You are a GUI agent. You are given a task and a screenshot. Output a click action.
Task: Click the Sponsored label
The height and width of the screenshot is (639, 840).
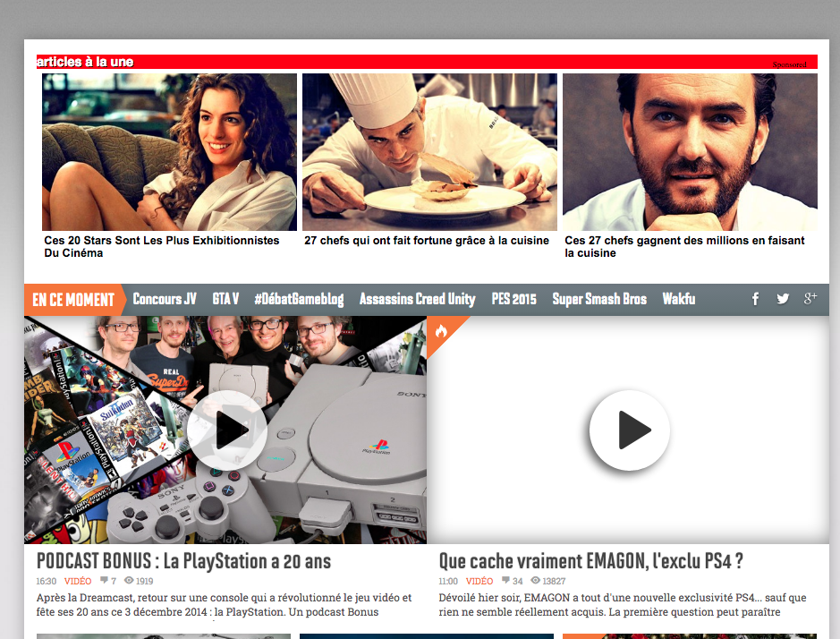click(789, 64)
